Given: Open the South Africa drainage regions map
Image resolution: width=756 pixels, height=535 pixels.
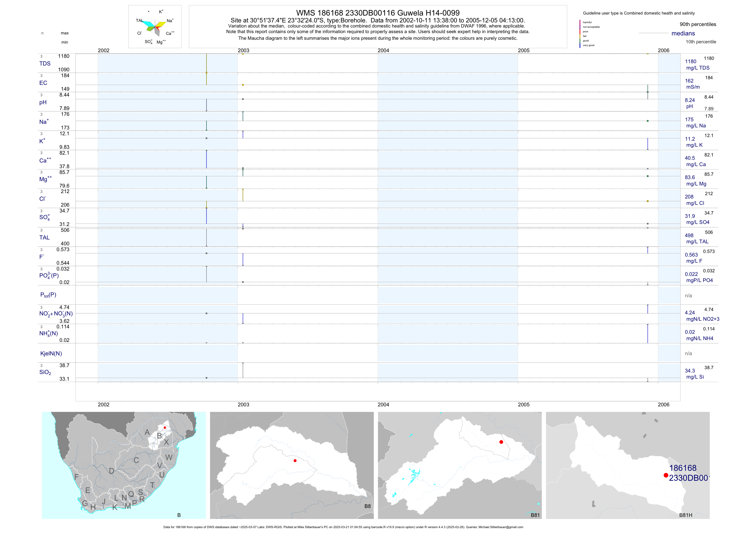Looking at the screenshot, I should pos(124,465).
